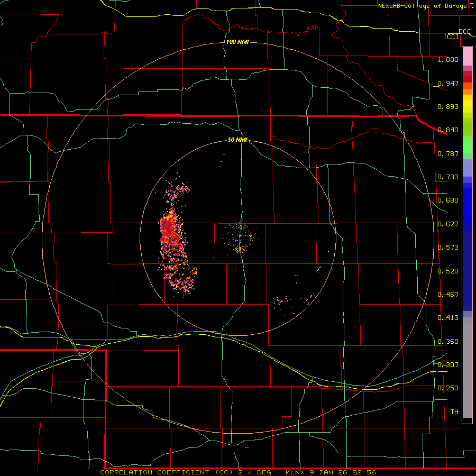Click the 0.573 scale value
The image size is (476, 476).
click(x=448, y=248)
